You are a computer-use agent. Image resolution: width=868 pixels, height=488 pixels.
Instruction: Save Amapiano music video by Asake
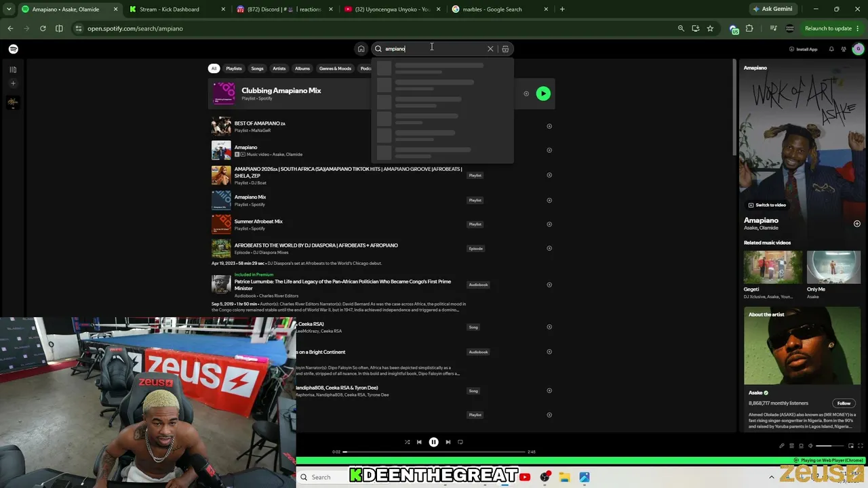pyautogui.click(x=549, y=150)
